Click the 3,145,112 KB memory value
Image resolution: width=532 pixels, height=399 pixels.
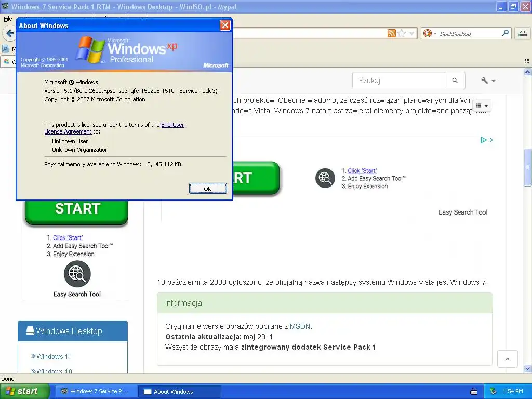(x=164, y=164)
